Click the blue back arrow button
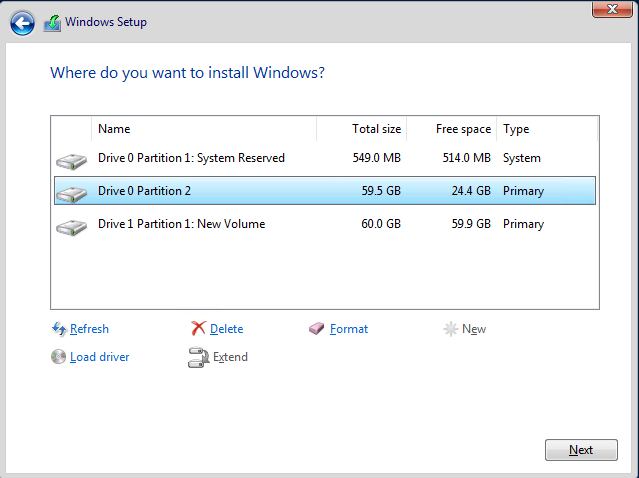 22,23
